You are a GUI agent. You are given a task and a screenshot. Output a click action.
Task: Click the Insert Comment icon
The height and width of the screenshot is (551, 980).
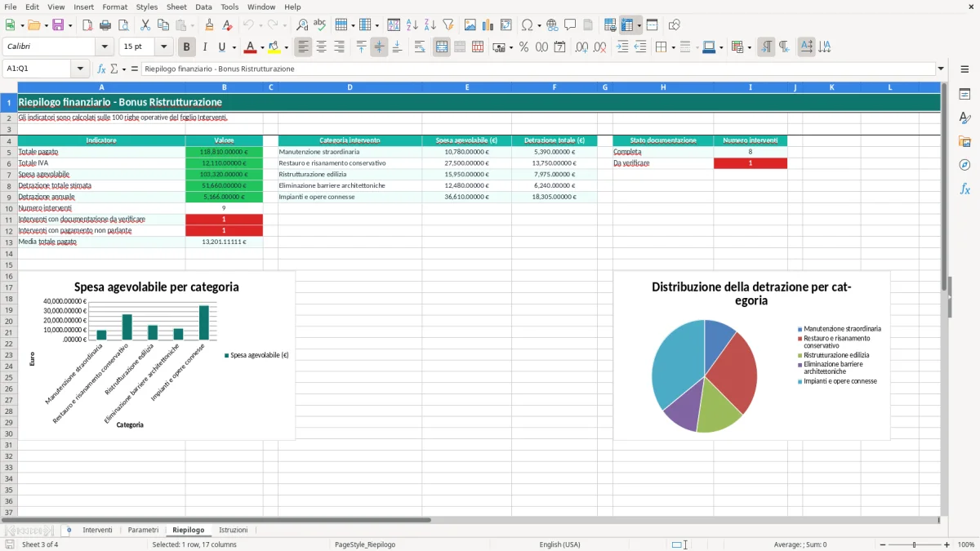[570, 25]
